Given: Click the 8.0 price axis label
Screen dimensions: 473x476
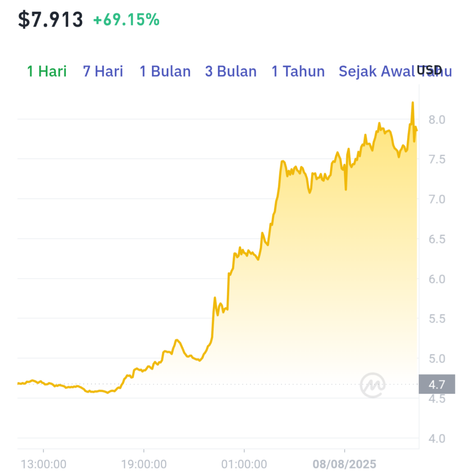Looking at the screenshot, I should point(437,119).
